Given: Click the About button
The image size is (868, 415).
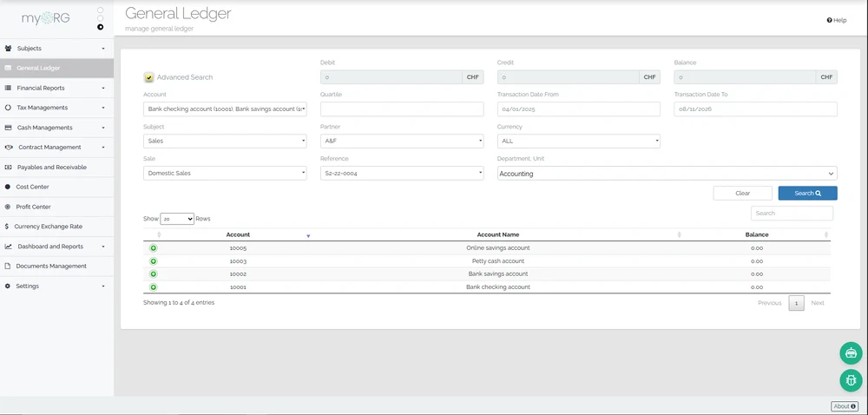Looking at the screenshot, I should click(x=845, y=406).
